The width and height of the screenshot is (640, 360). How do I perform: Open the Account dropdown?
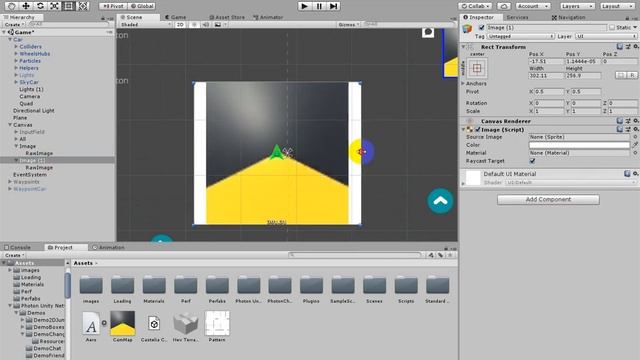(533, 6)
